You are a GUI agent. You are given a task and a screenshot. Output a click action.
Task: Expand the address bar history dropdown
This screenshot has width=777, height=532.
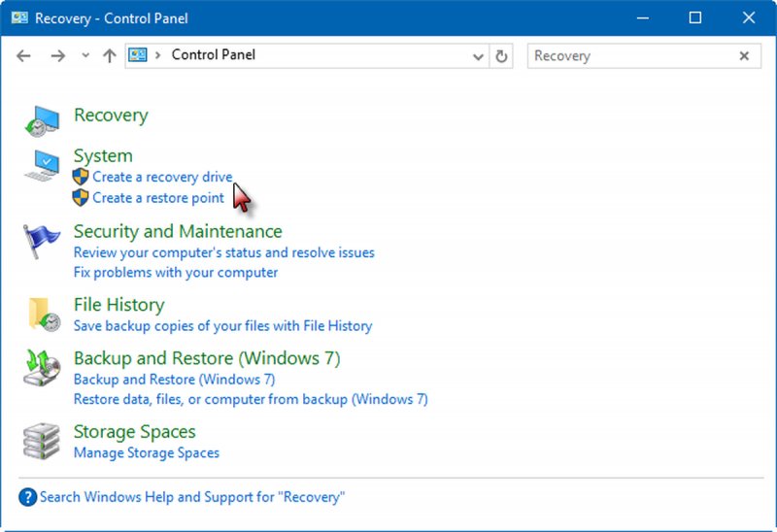tap(478, 56)
